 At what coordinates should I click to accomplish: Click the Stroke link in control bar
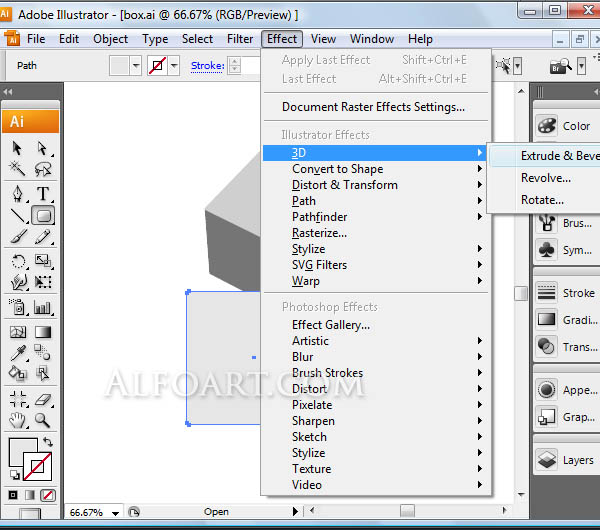pos(207,66)
